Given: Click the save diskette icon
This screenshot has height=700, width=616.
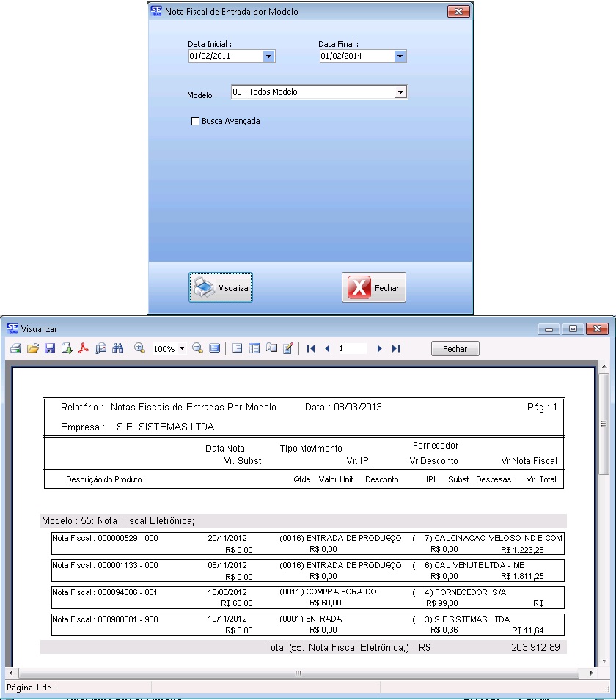Looking at the screenshot, I should click(50, 349).
